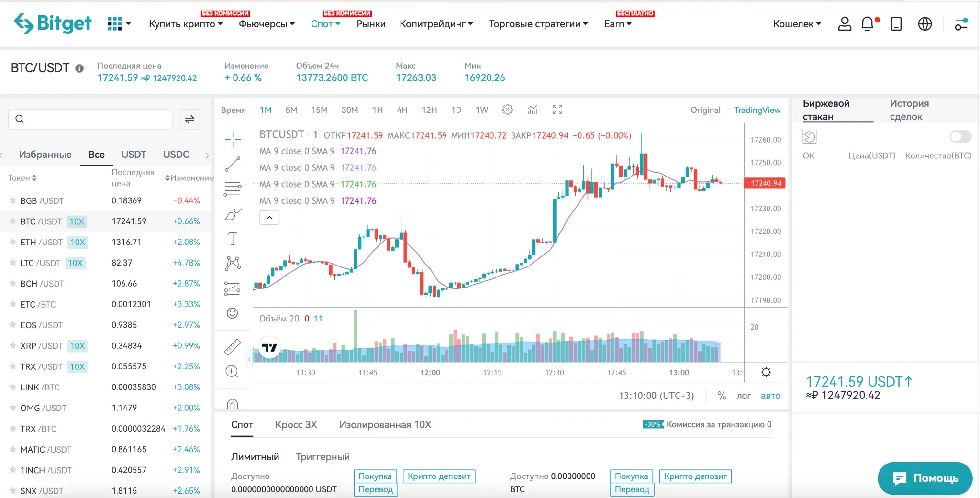980x498 pixels.
Task: Expand the Копитрейдинг dropdown
Action: coord(436,24)
